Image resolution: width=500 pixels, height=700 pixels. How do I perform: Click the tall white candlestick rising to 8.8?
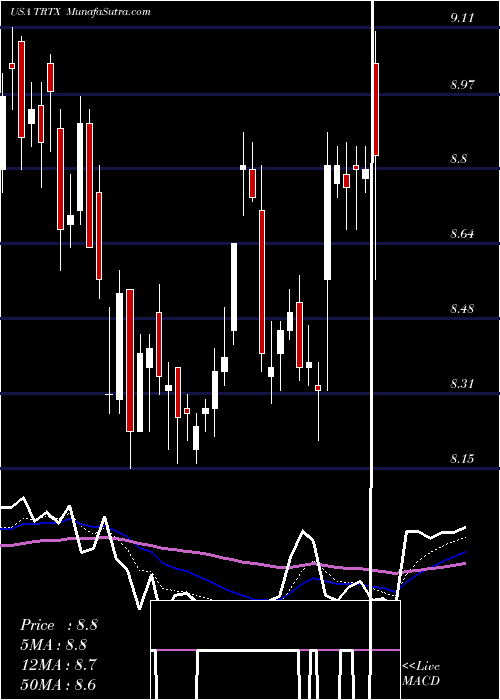tap(328, 222)
